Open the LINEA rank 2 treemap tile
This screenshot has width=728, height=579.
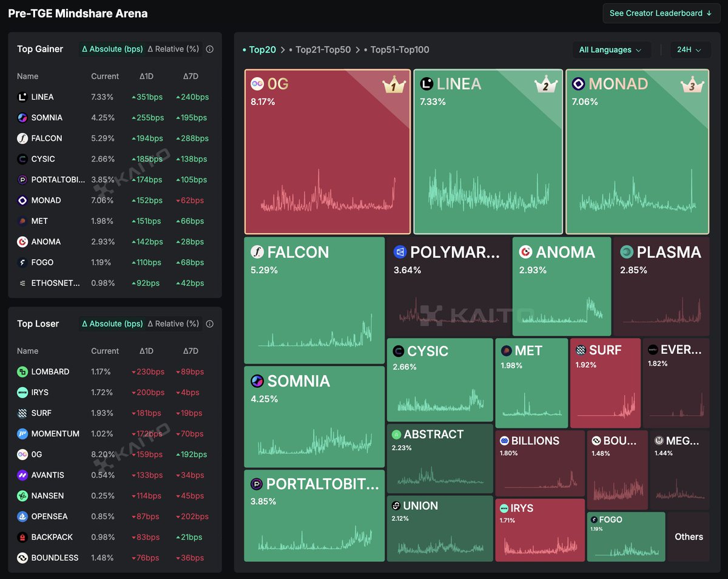coord(488,152)
